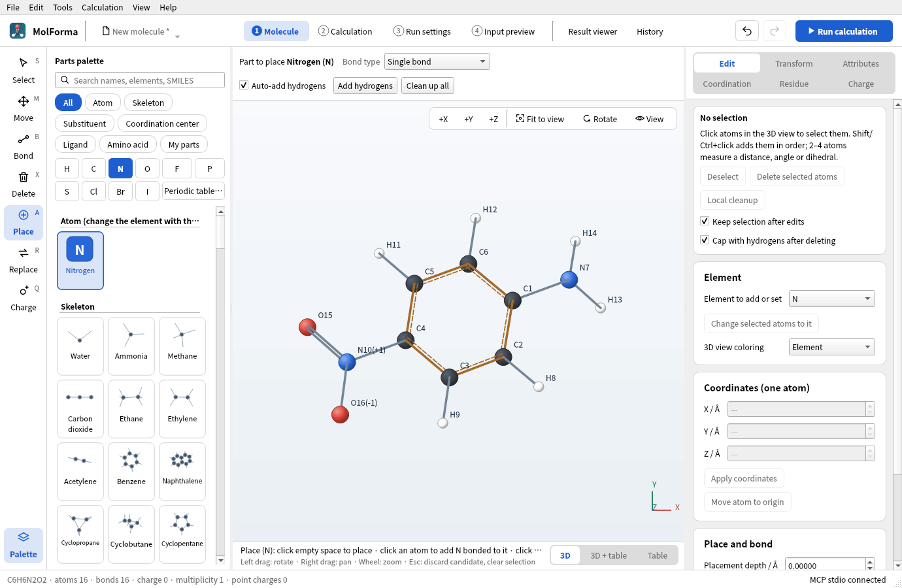902x588 pixels.
Task: Click the Clean up all button
Action: point(427,86)
